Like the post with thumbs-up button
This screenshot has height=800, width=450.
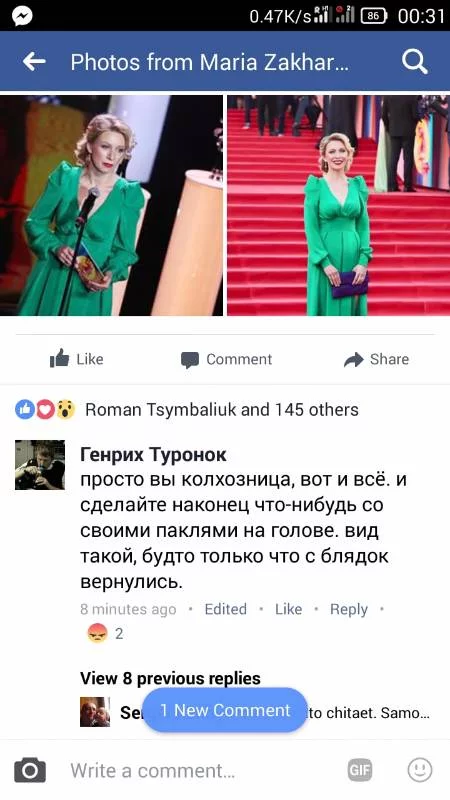click(x=77, y=359)
